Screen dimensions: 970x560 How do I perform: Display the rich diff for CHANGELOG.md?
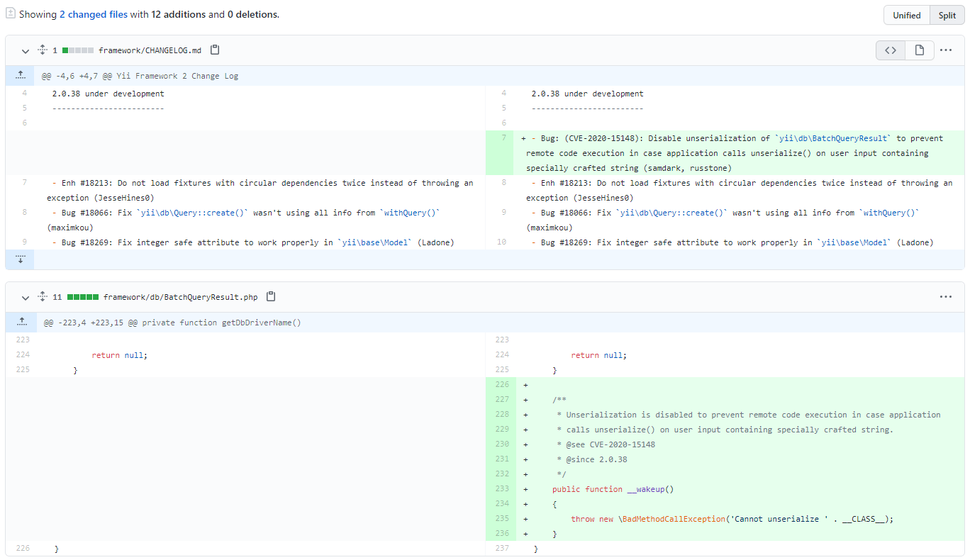pos(919,50)
